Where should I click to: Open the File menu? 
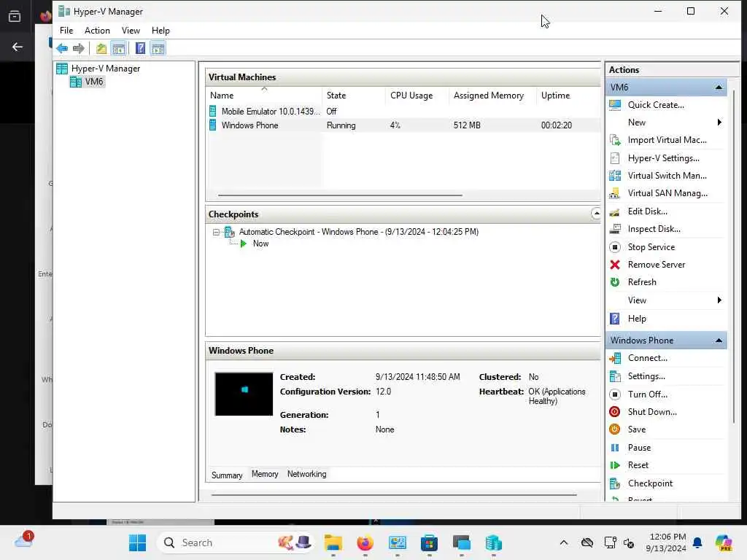[x=66, y=31]
